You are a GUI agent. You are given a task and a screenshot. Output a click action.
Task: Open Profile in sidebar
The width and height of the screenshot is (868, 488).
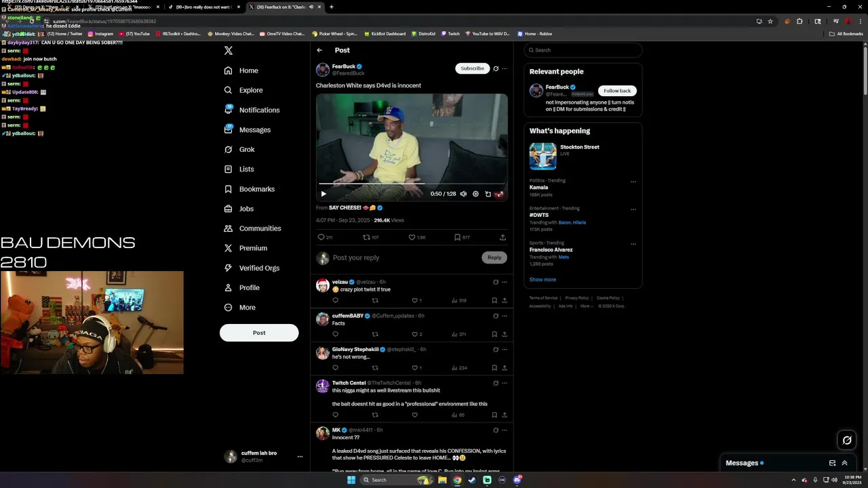(242, 287)
